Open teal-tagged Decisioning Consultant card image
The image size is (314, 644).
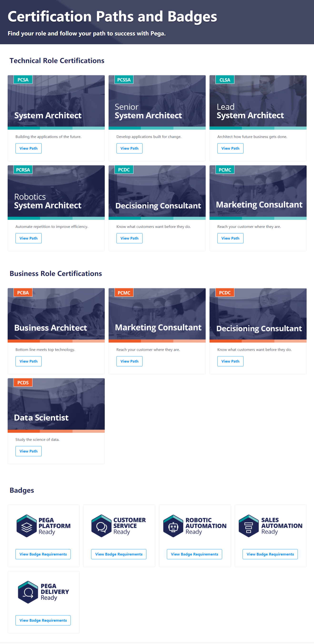click(x=157, y=192)
